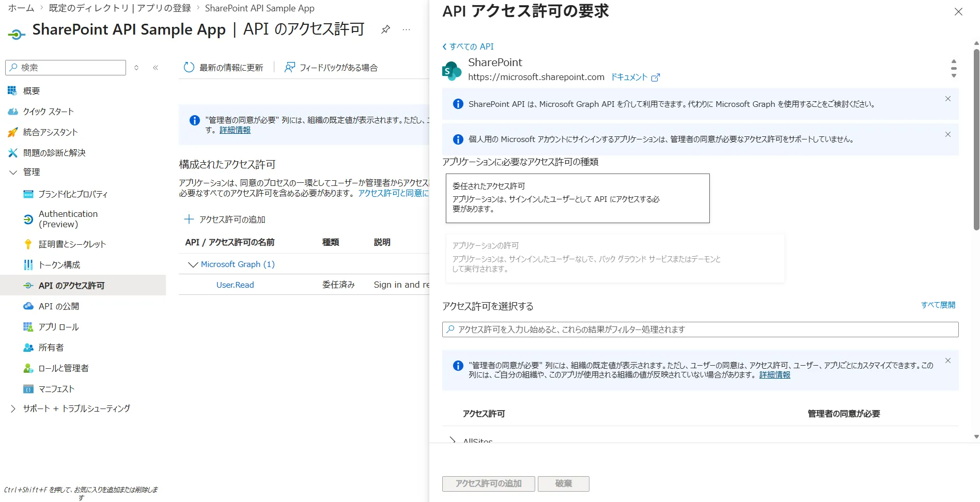Viewport: 980px width, 502px height.
Task: Open SharePoint ドキュメント external link
Action: (x=635, y=77)
